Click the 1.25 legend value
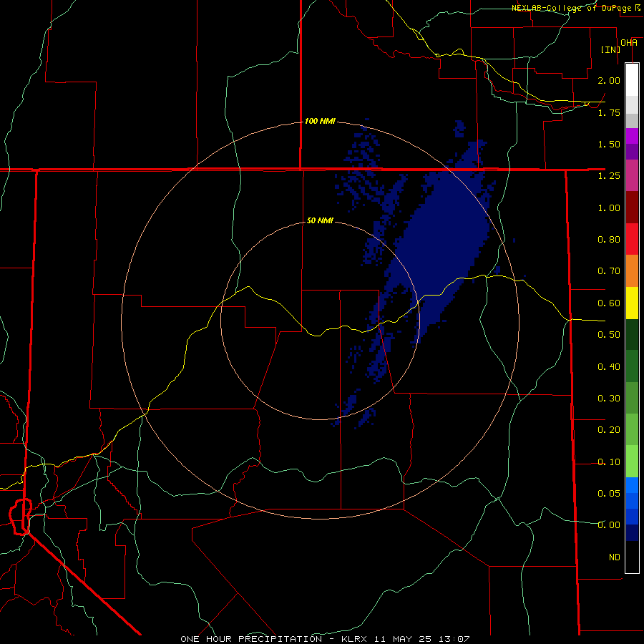 609,176
